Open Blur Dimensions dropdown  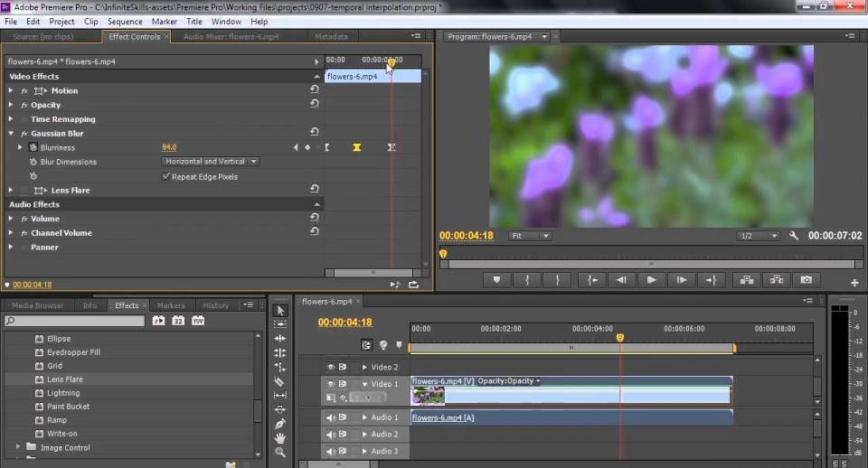coord(211,162)
